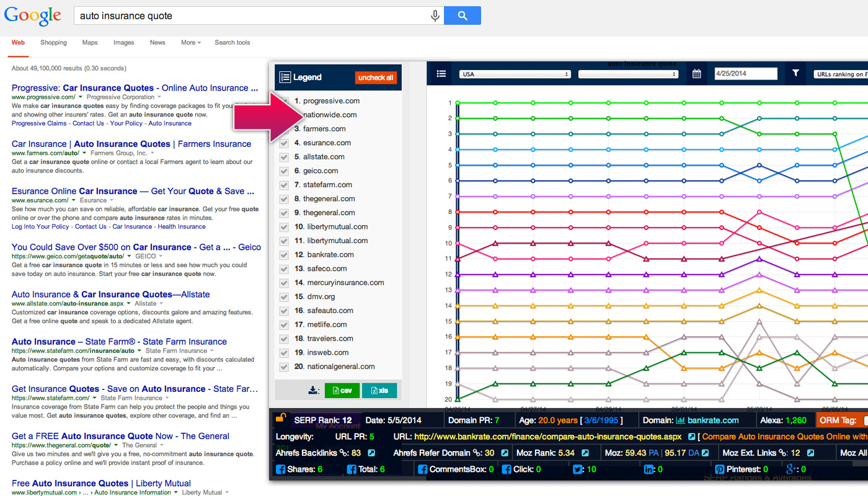868x496 pixels.
Task: Click the blue Google search magnifier button
Action: pos(463,15)
